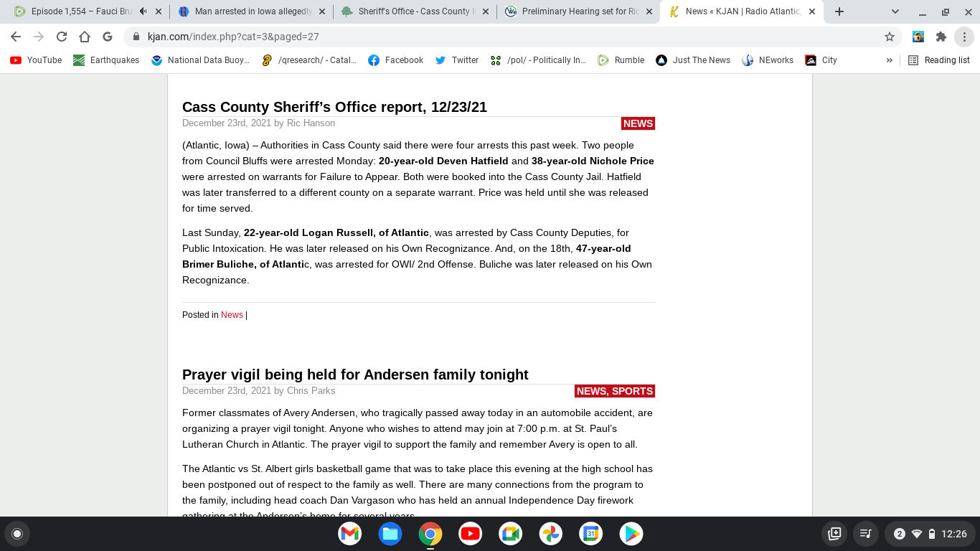The width and height of the screenshot is (980, 551).
Task: Open the Earthquakes bookmark
Action: [106, 60]
